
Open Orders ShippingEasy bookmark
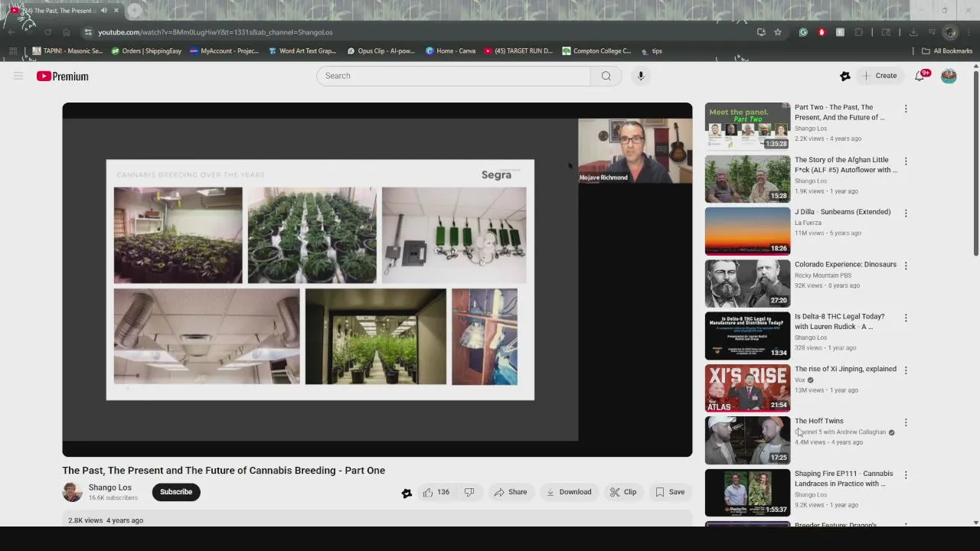pos(146,51)
